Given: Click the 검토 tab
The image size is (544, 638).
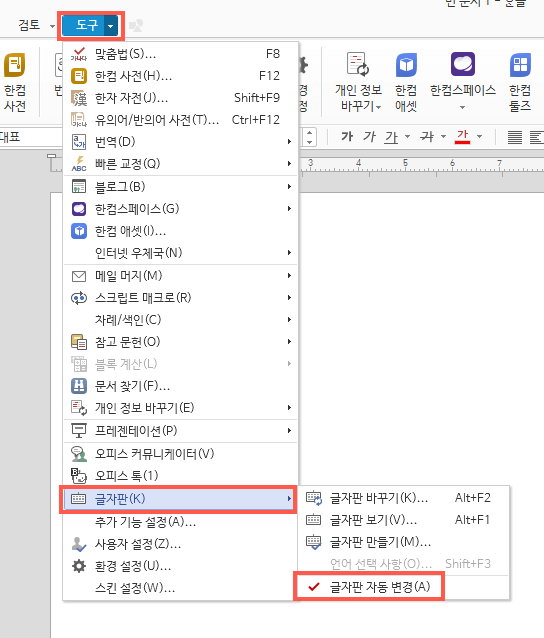Looking at the screenshot, I should coord(29,25).
